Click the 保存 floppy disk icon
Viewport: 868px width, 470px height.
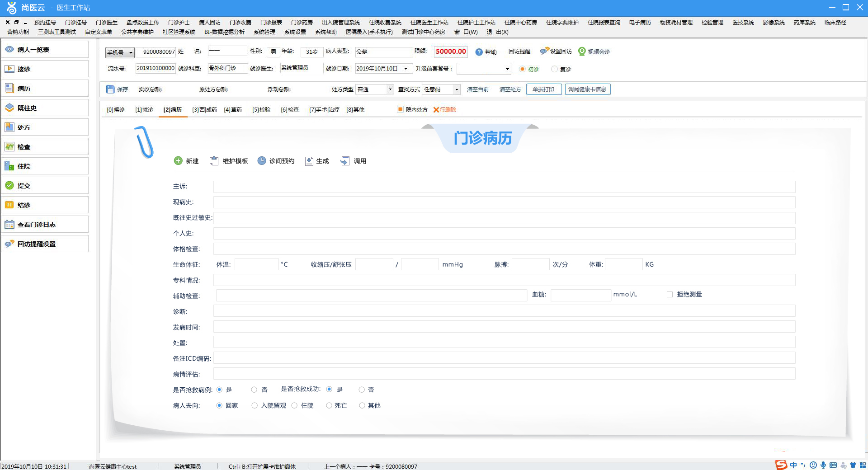tap(110, 89)
